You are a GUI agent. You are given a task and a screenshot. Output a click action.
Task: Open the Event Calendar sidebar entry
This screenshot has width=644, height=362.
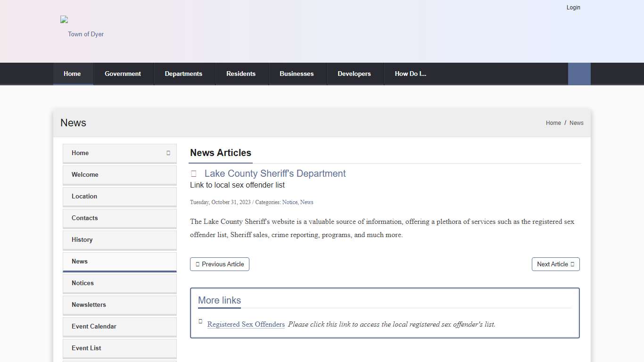pyautogui.click(x=94, y=326)
